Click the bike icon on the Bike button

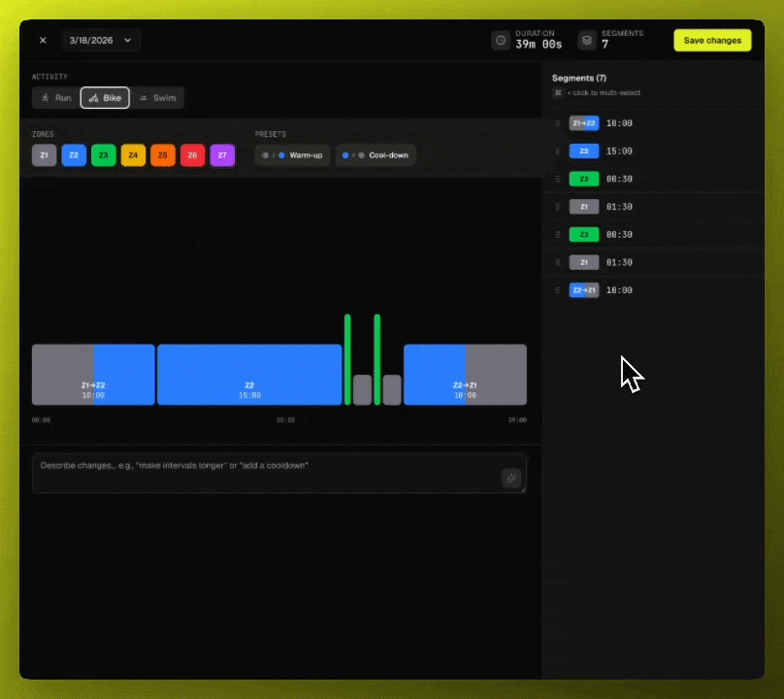[91, 97]
